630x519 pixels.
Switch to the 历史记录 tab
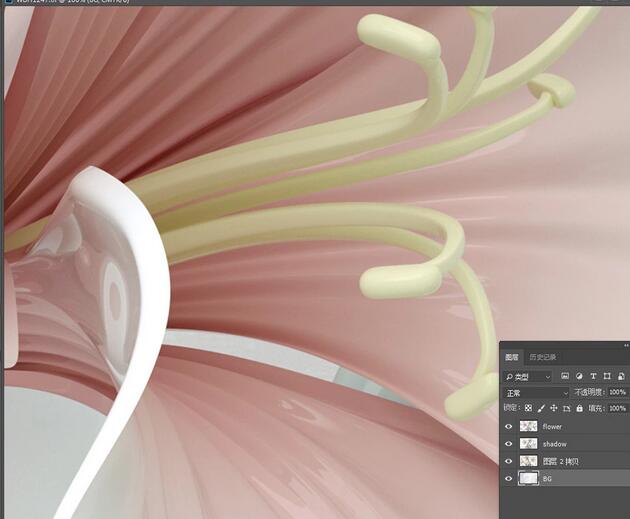pos(542,357)
